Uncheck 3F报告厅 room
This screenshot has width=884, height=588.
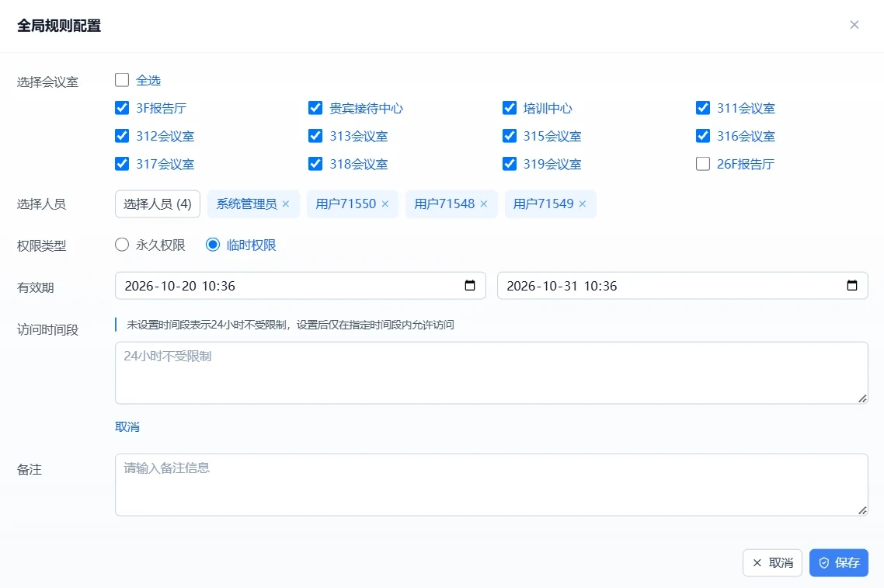(122, 108)
